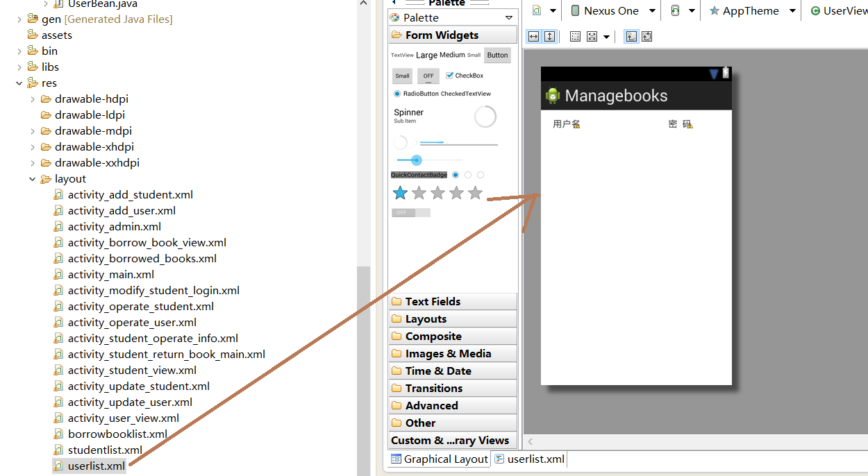The height and width of the screenshot is (476, 868).
Task: Open the configuration dropdown arrow
Action: click(553, 11)
